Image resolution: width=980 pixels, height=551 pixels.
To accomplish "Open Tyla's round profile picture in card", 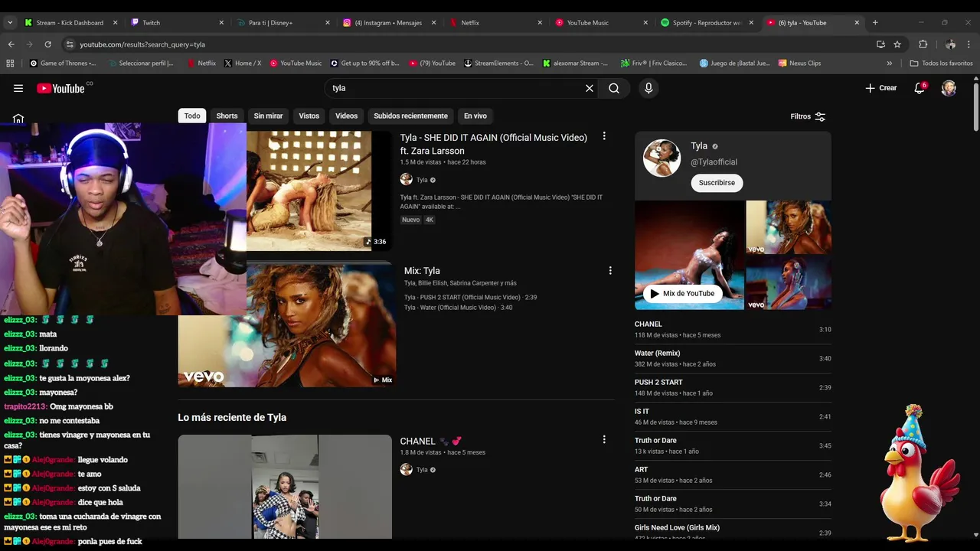I will pos(661,158).
